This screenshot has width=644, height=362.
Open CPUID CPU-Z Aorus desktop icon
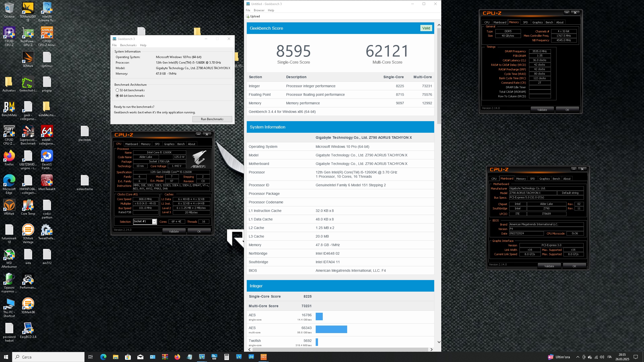pos(47,36)
